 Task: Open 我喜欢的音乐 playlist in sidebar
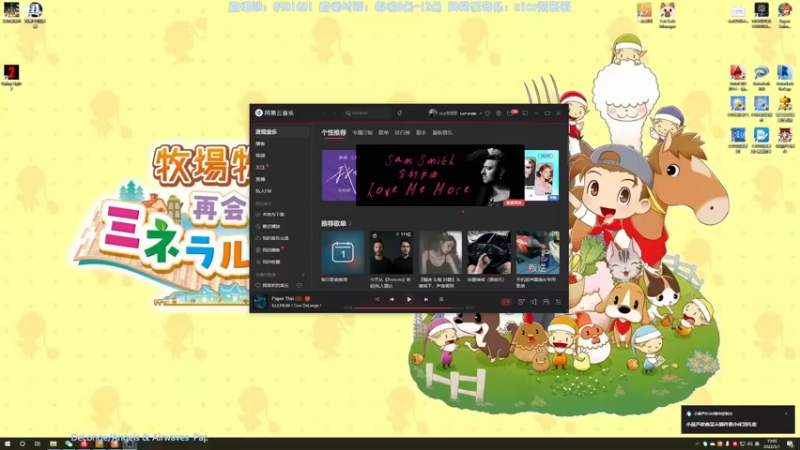coord(274,286)
